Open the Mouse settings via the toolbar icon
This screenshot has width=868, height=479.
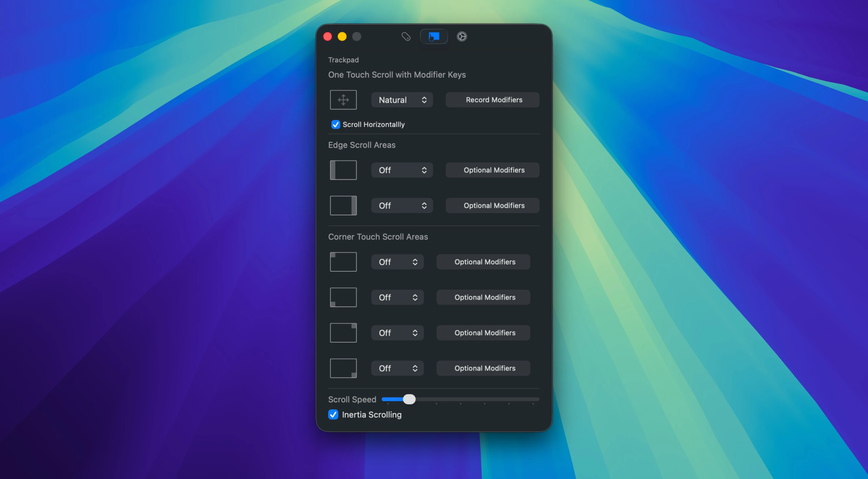click(x=406, y=36)
